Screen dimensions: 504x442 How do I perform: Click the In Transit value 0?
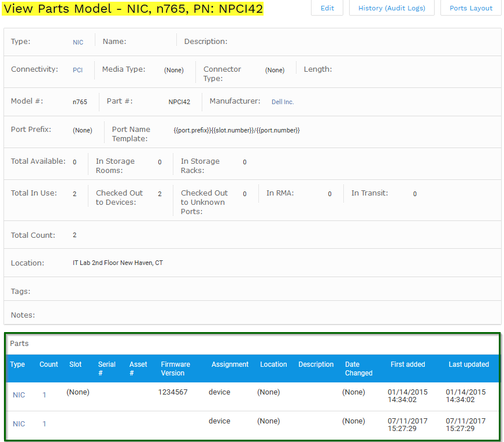click(414, 194)
